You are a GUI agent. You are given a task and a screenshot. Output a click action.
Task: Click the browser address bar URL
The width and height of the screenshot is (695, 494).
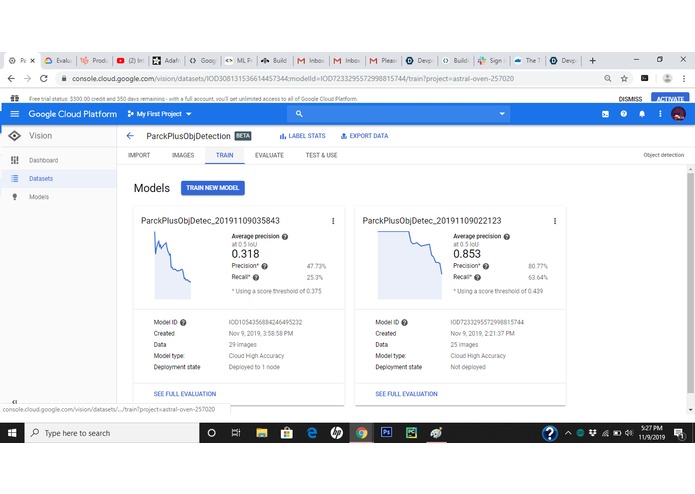click(293, 78)
